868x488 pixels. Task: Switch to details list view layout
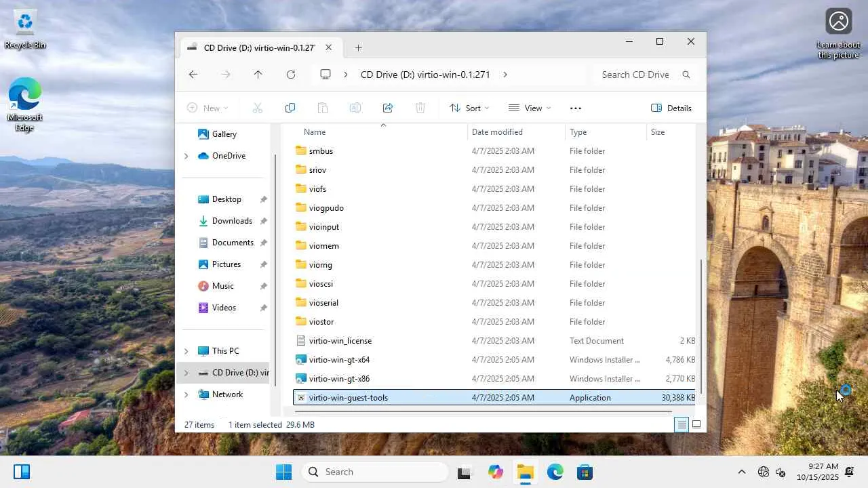[682, 425]
